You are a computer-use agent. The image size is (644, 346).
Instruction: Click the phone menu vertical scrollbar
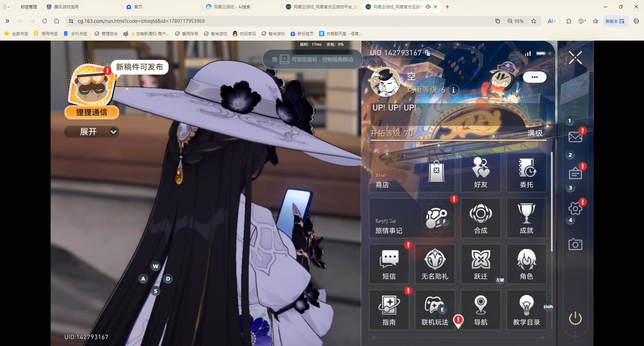552,201
